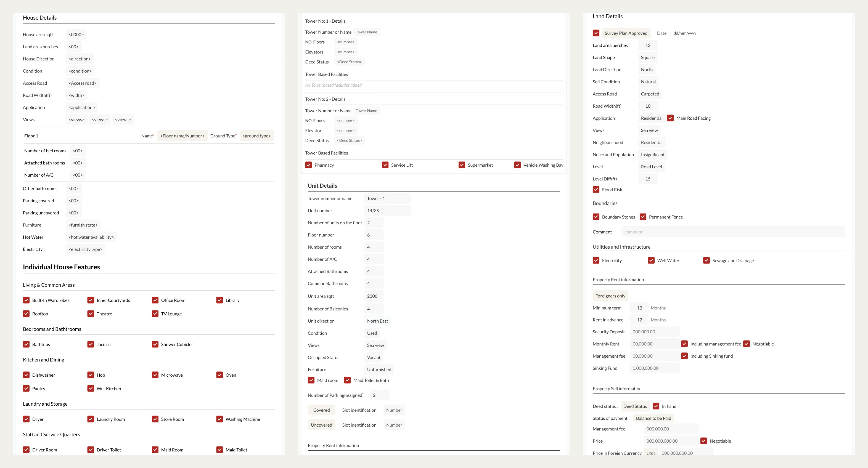This screenshot has height=468, width=868.
Task: Toggle the In hand deed checkbox
Action: [656, 406]
